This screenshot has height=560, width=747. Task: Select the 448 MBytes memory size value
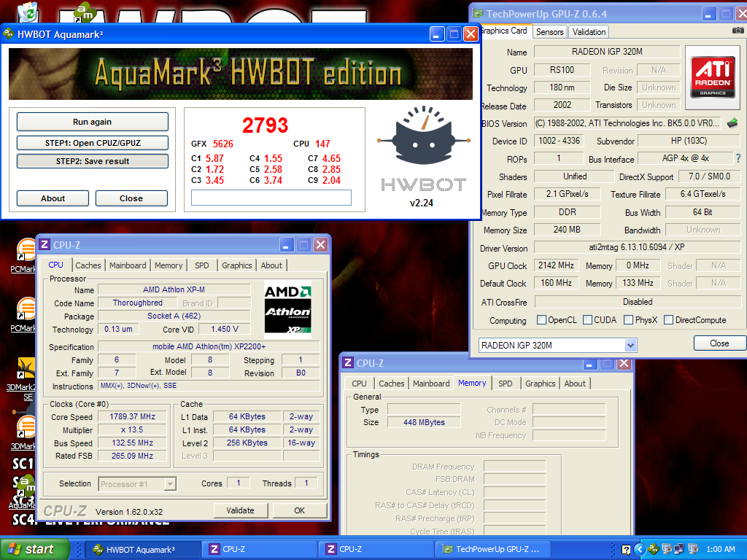point(424,422)
